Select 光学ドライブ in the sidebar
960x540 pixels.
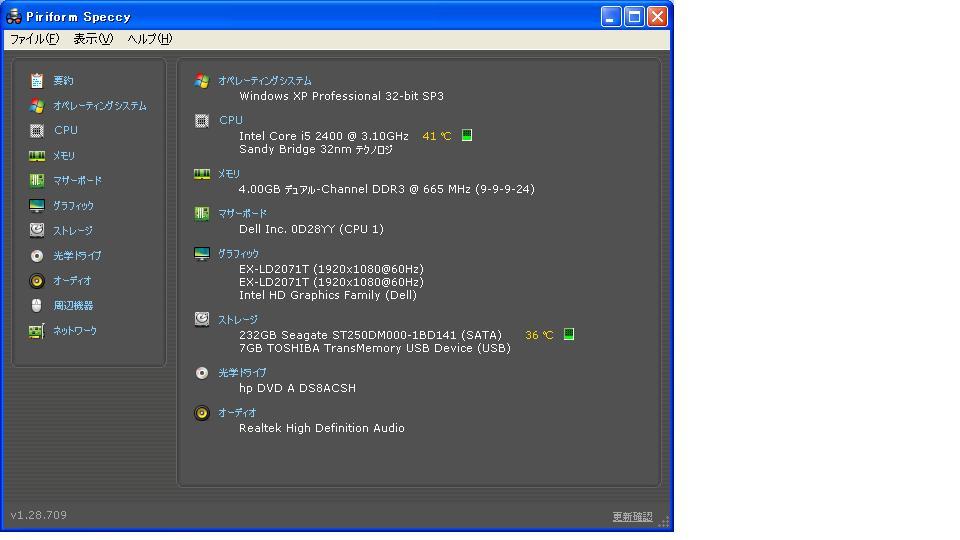point(77,256)
